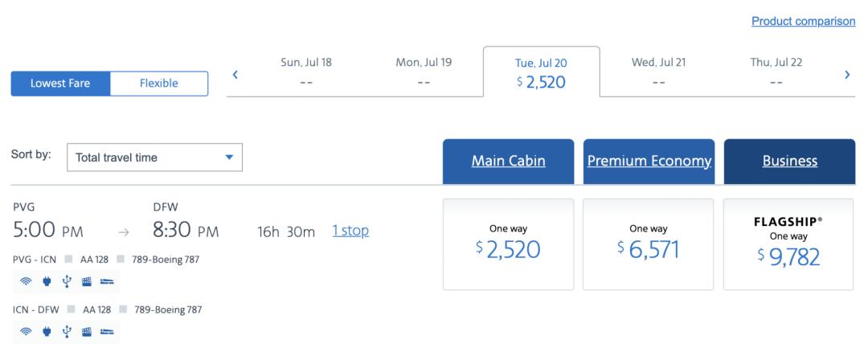Open the Sort by dropdown

(154, 158)
